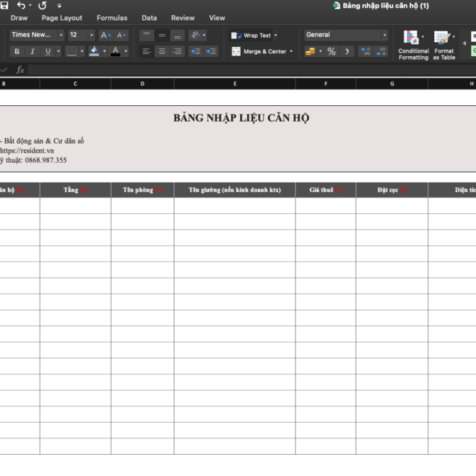
Task: Toggle Italic formatting
Action: pyautogui.click(x=32, y=51)
